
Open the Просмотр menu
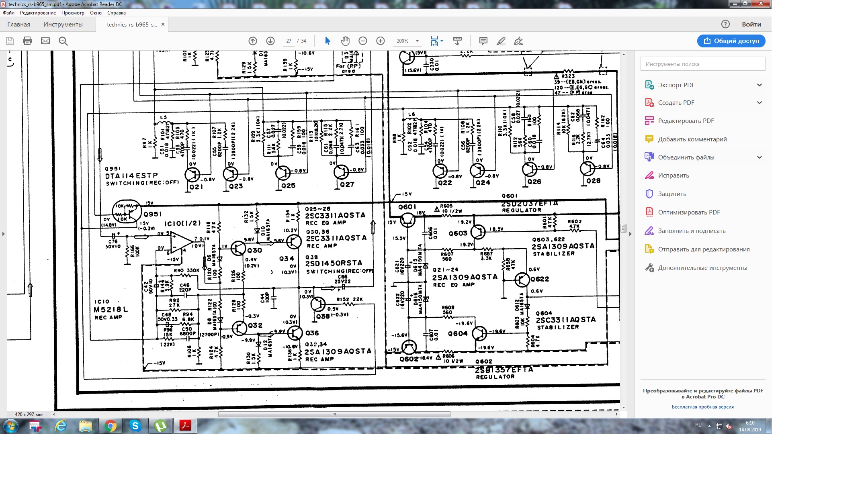coord(73,13)
